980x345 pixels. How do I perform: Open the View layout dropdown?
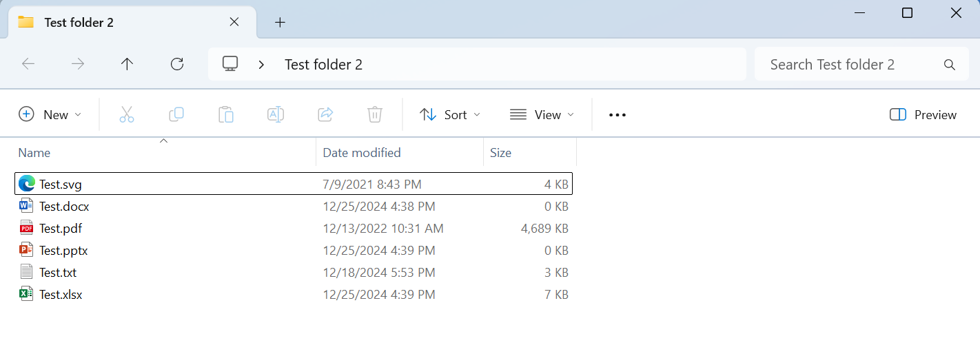tap(542, 115)
